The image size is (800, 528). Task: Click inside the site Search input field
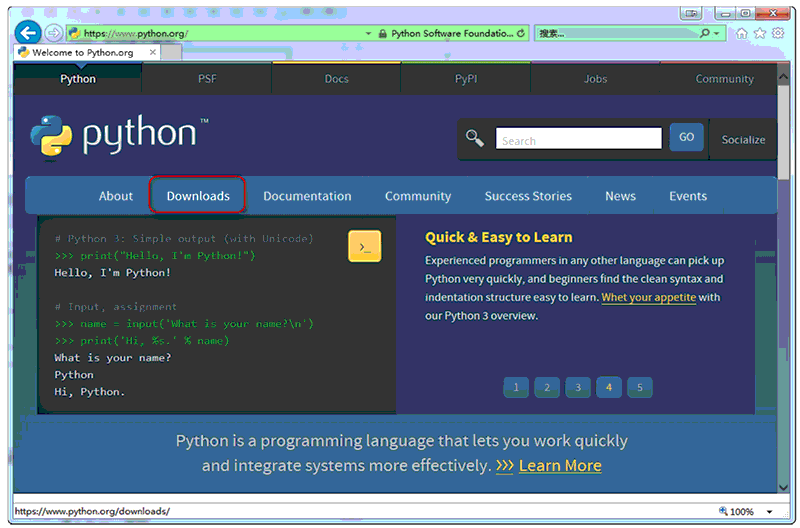[579, 138]
